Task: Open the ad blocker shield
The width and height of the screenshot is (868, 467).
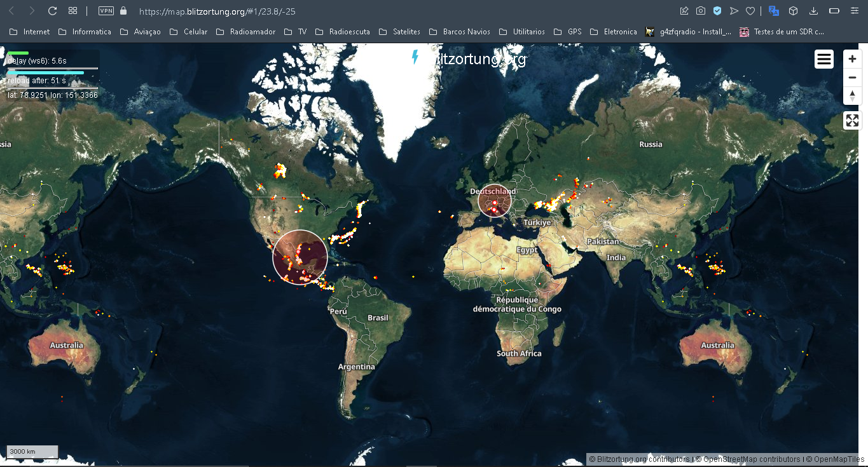Action: click(x=717, y=11)
